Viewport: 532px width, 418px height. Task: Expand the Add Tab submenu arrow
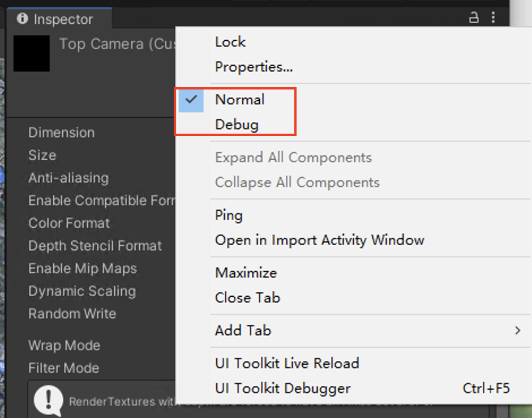coord(517,330)
